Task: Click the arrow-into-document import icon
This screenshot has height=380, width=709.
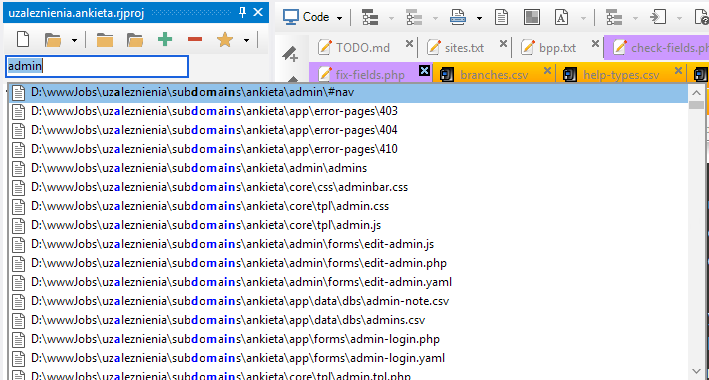Action: point(658,18)
